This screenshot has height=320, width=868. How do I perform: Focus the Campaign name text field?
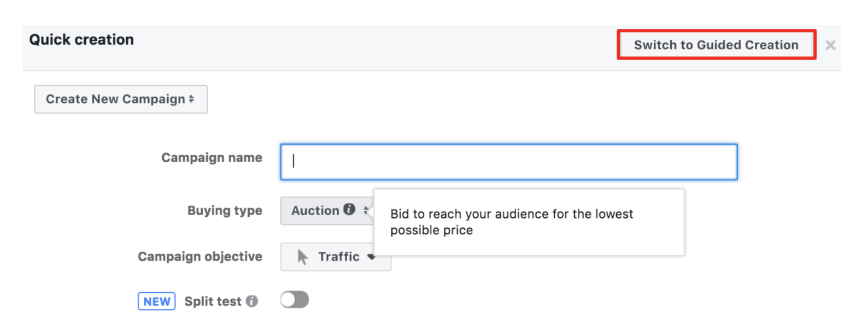(508, 162)
